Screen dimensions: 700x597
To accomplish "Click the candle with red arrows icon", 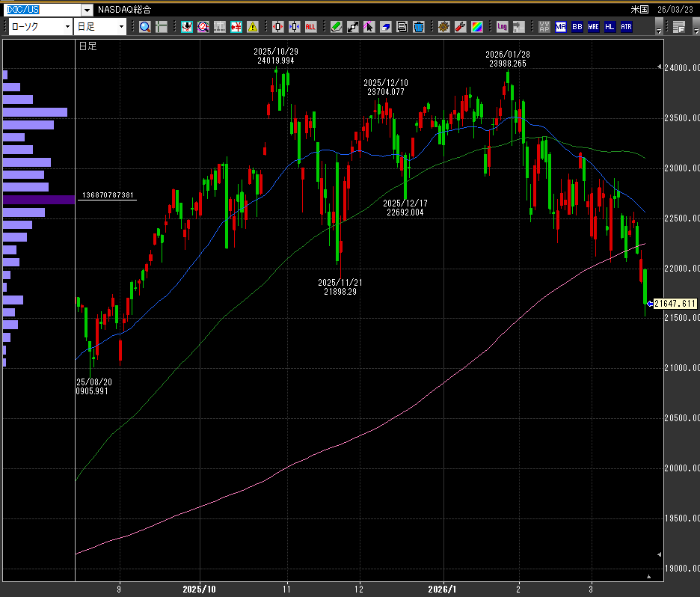I will 277,27.
